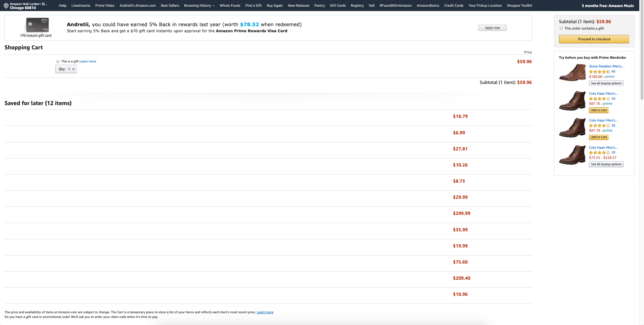Open AmazonBasics
Screen dimensions: 644x325
pos(428,6)
